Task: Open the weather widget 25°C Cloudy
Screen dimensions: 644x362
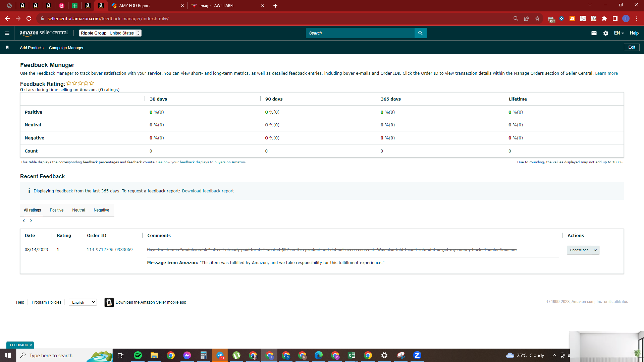Action: tap(525, 355)
